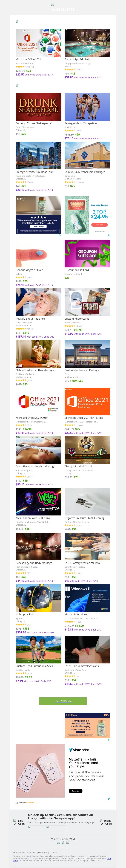
Task: Open the Left QR Code image
Action: pyautogui.click(x=19, y=822)
